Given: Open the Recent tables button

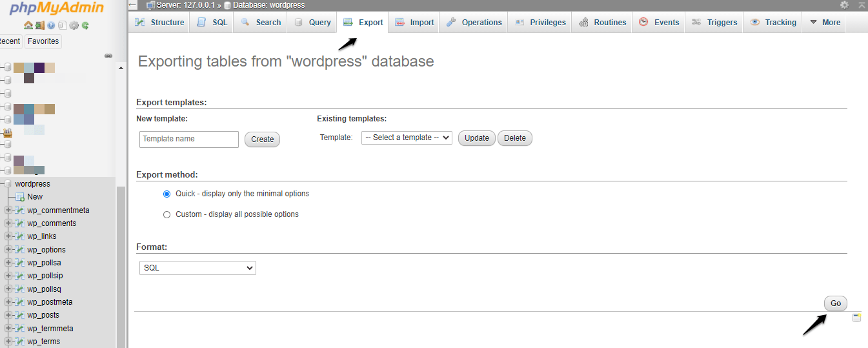Looking at the screenshot, I should [x=10, y=41].
